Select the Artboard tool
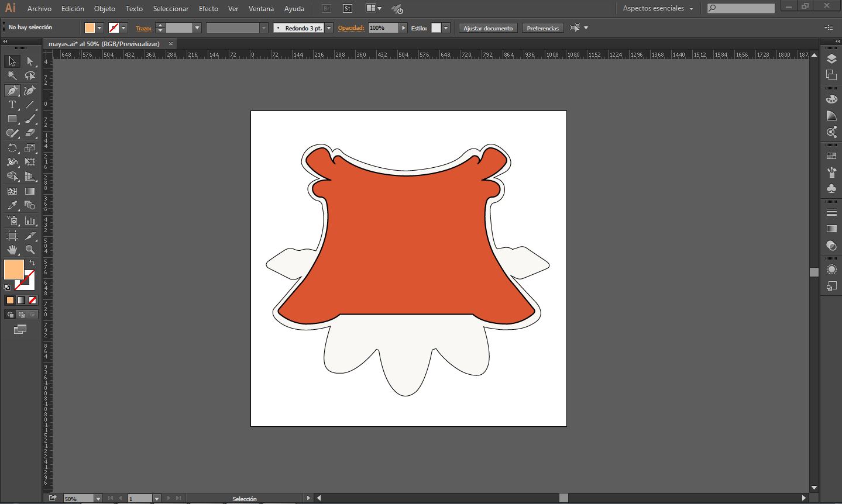The width and height of the screenshot is (842, 504). [x=12, y=236]
